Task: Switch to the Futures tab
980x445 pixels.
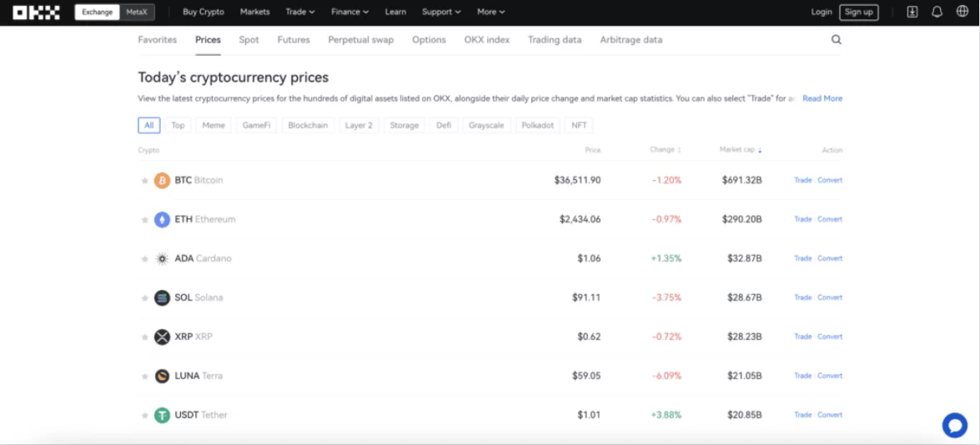Action: (294, 40)
